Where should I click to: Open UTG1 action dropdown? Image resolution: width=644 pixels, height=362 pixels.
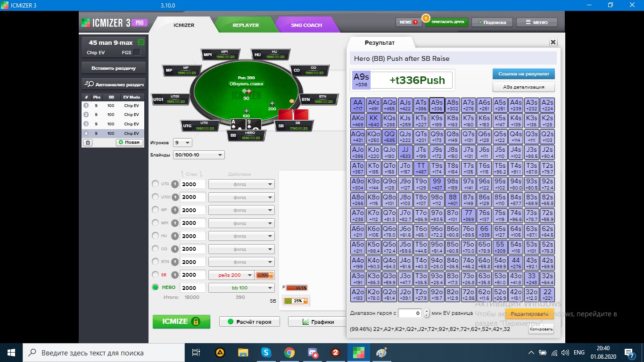tap(241, 197)
